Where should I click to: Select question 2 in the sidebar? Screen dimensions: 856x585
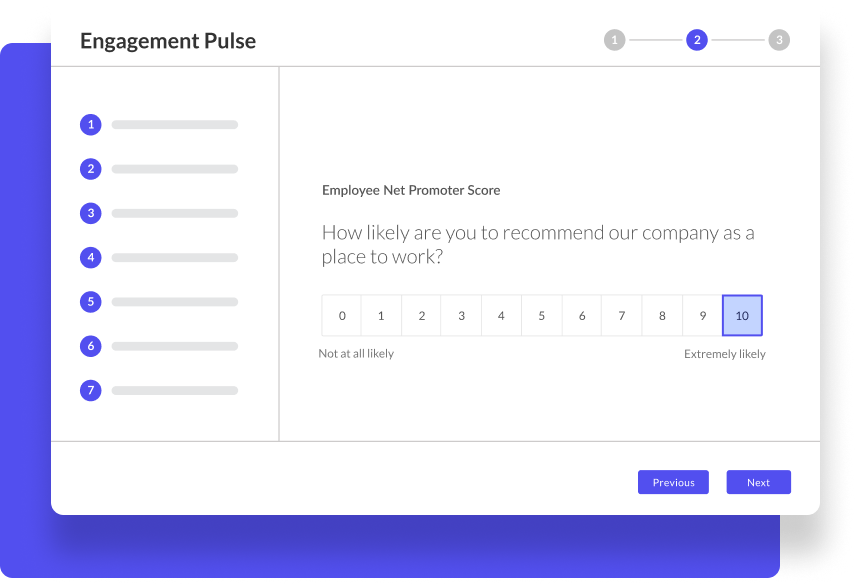click(x=90, y=168)
